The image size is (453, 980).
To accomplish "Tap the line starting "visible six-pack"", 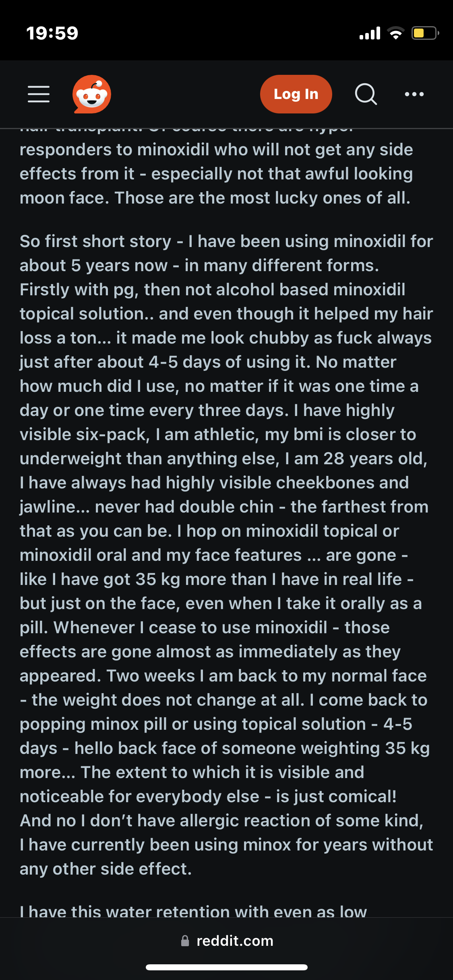I will [218, 434].
